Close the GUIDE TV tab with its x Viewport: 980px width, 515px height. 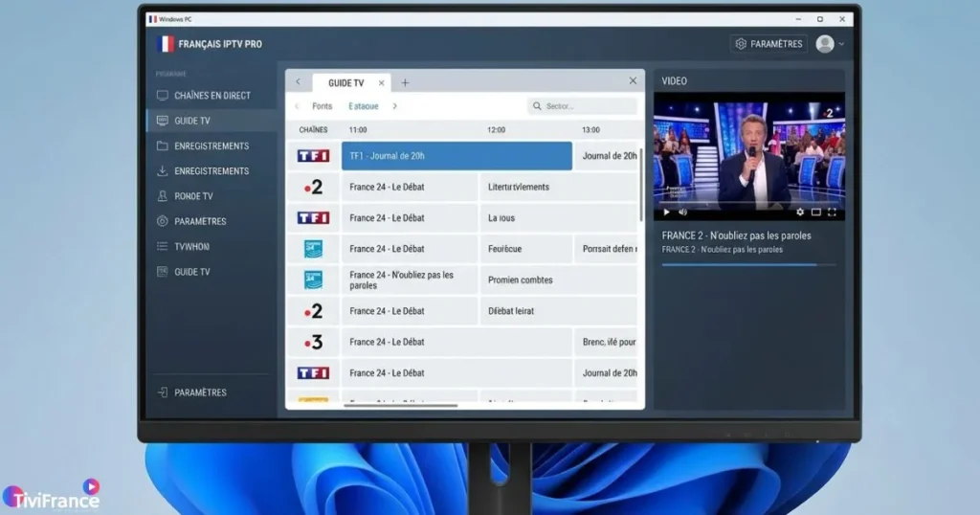point(381,83)
